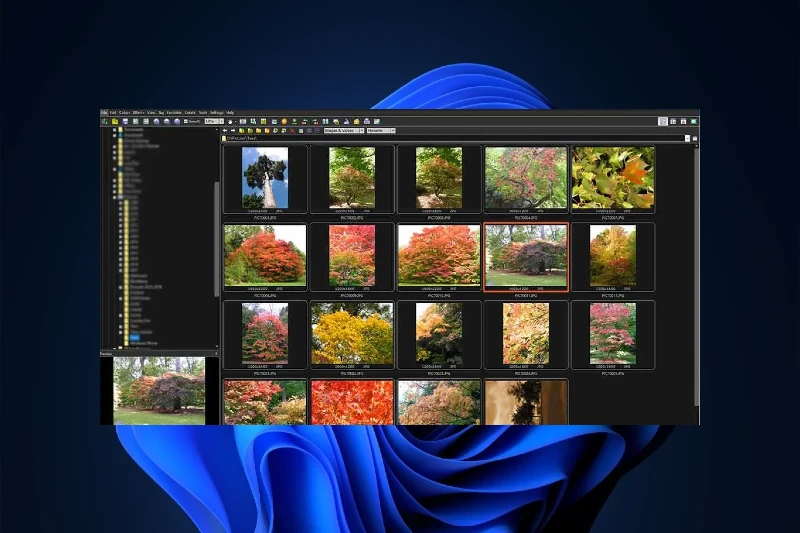This screenshot has width=800, height=533.
Task: Select the yellow-green maple leaves close-up thumbnail
Action: click(x=613, y=178)
